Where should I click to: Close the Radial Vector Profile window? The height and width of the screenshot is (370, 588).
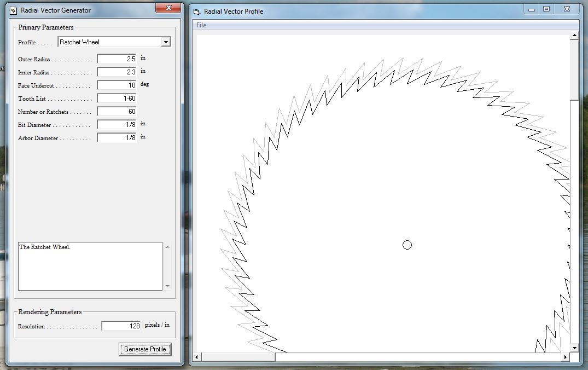click(567, 9)
